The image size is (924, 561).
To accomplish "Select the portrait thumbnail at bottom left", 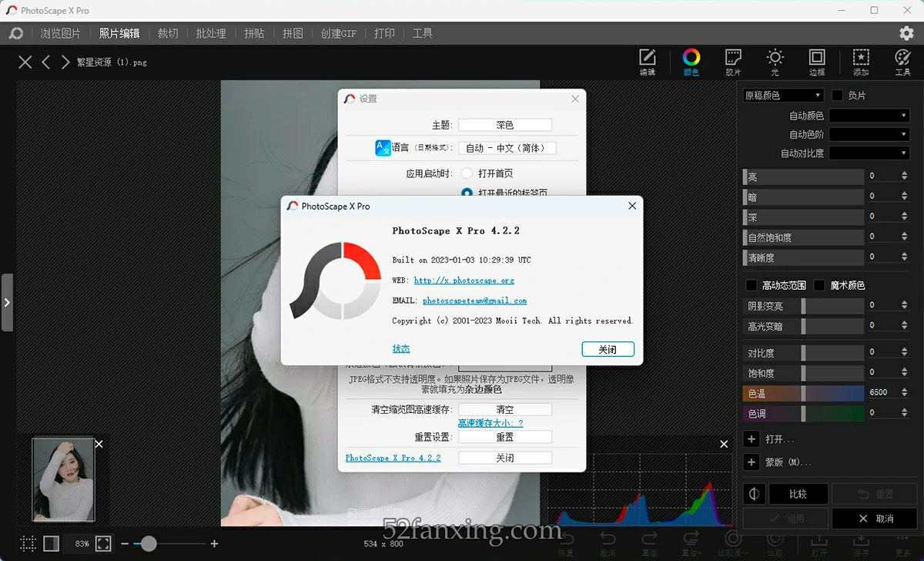I will click(x=63, y=479).
